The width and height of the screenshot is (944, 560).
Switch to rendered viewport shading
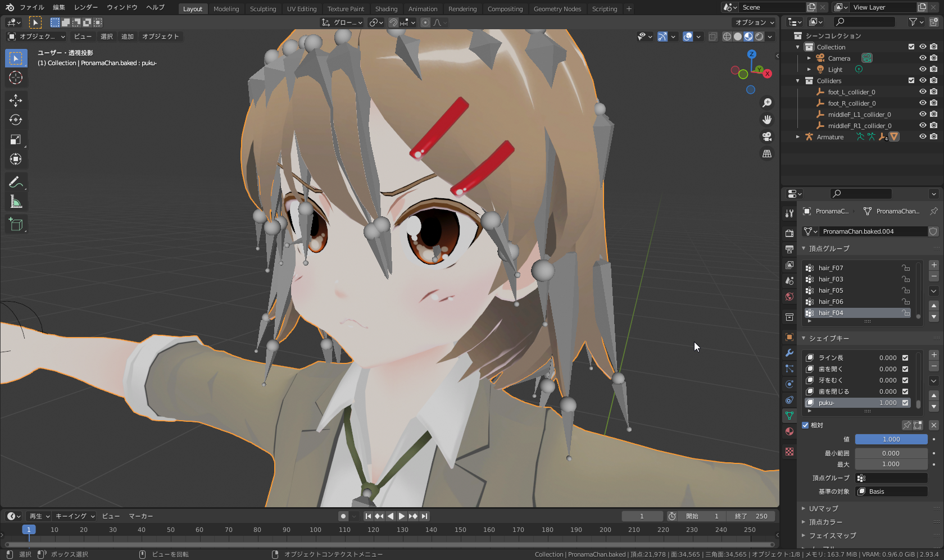pyautogui.click(x=759, y=37)
